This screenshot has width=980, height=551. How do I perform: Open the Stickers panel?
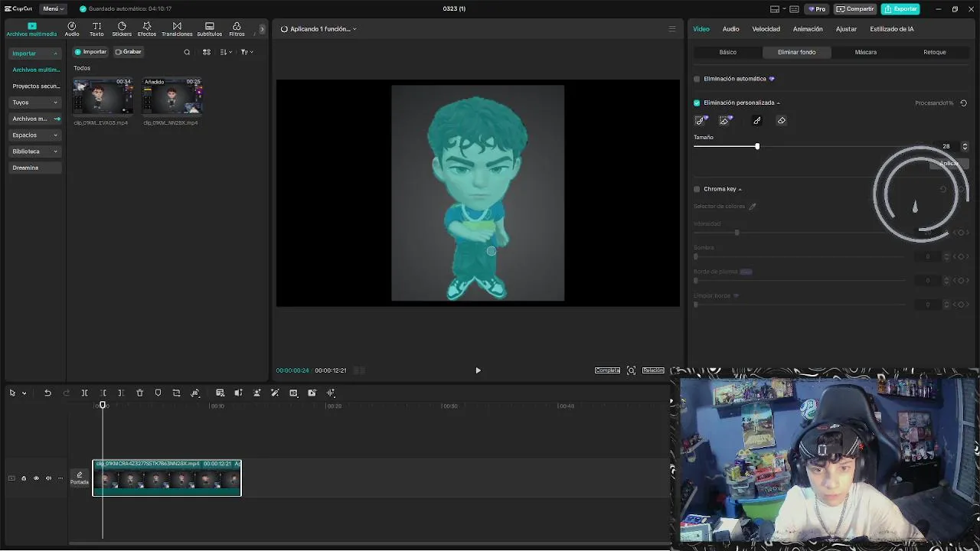tap(122, 29)
